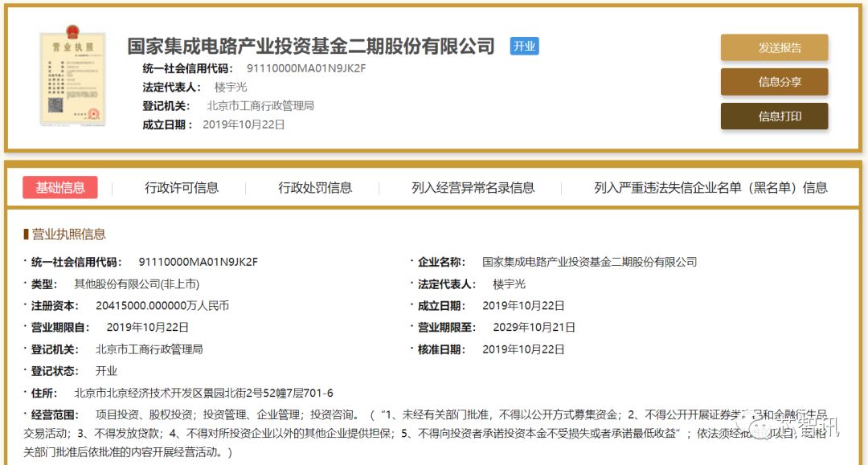Screen dimensions: 868x465
Task: Click 法定代表人 value 楼宇光 in license section
Action: 510,283
